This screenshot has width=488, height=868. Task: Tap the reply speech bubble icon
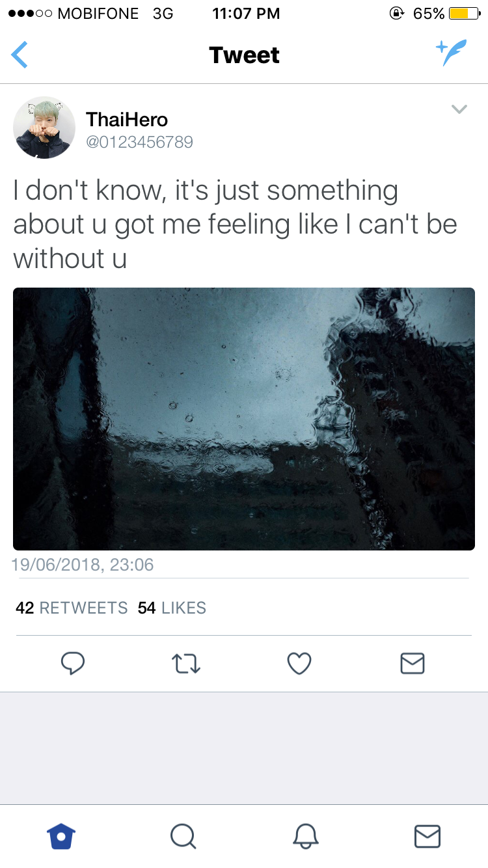[73, 663]
